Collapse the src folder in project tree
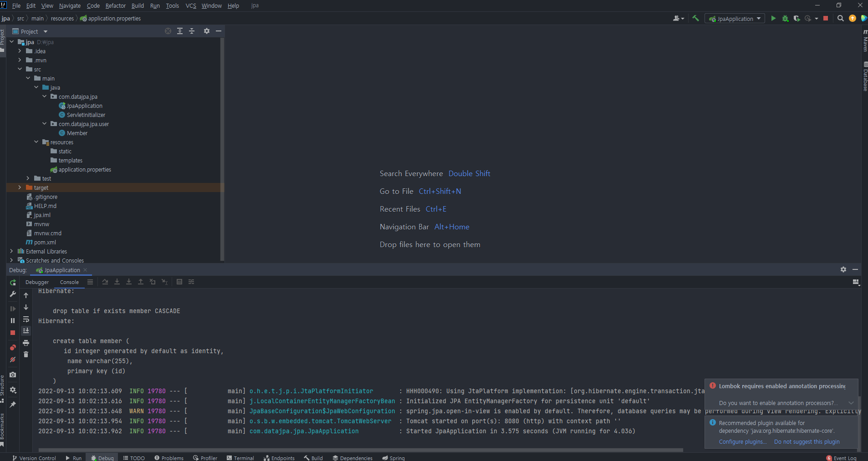The height and width of the screenshot is (461, 868). coord(20,69)
